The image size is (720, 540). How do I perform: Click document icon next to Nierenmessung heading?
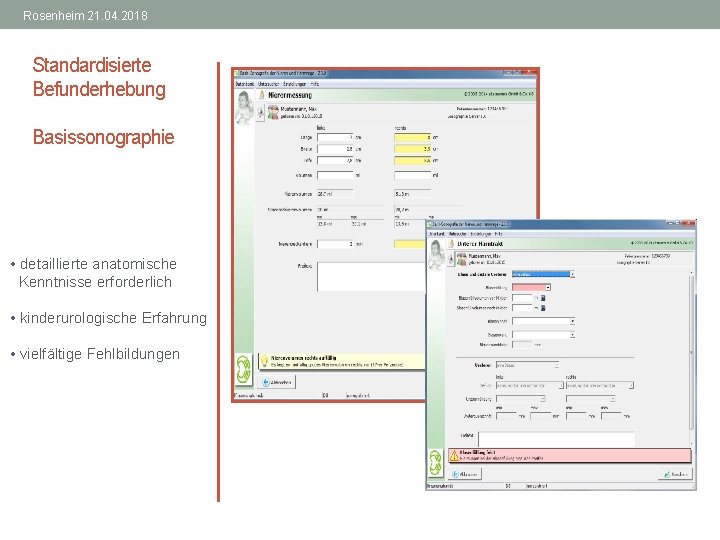(x=262, y=95)
